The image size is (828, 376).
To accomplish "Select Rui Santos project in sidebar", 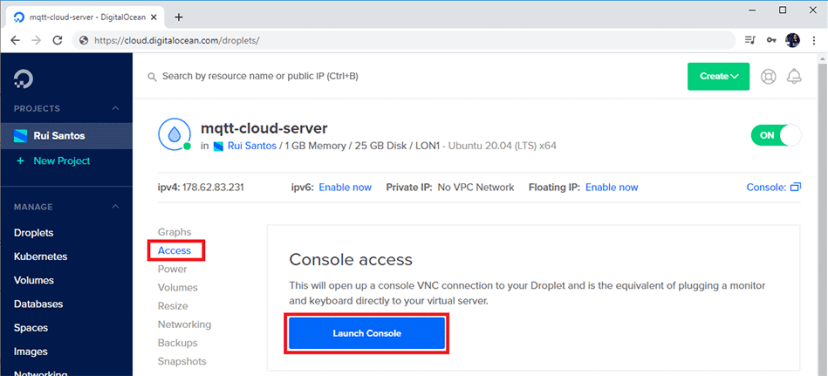I will coord(67,136).
